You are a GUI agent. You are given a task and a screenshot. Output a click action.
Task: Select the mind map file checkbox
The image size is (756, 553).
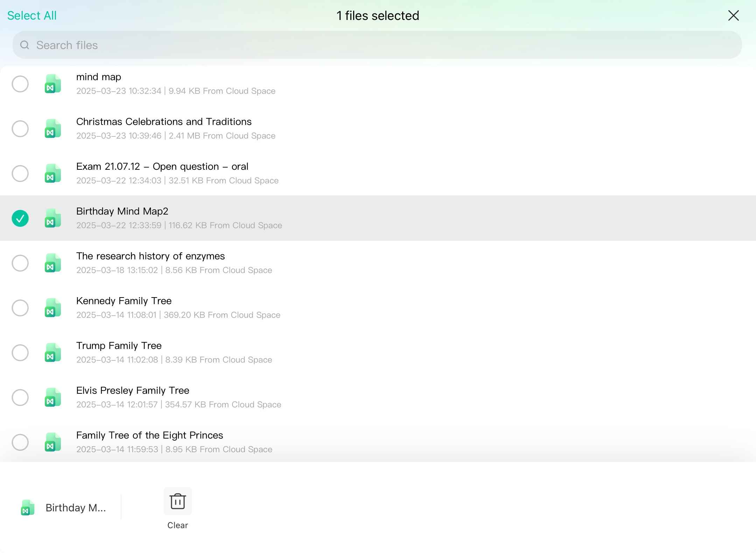(20, 84)
